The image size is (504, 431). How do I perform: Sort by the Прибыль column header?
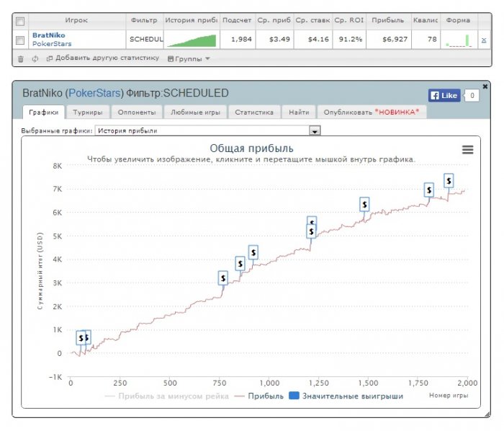pos(388,20)
